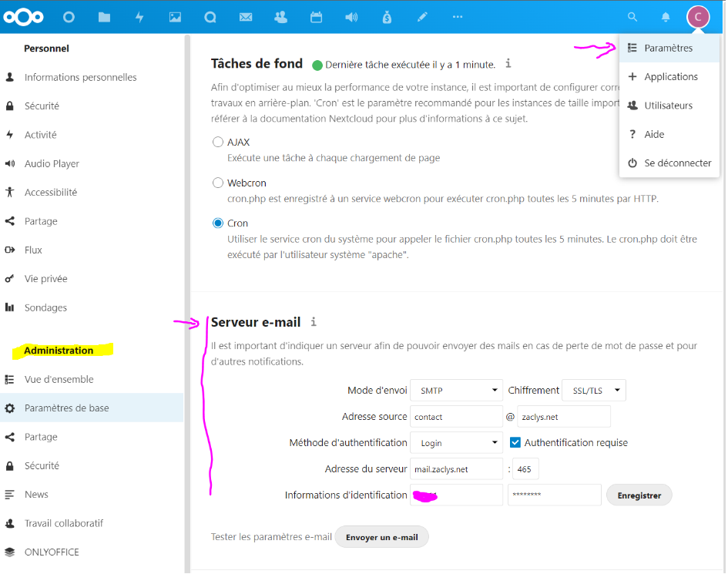The width and height of the screenshot is (728, 574).
Task: Select the Webcron radio button
Action: coord(218,183)
